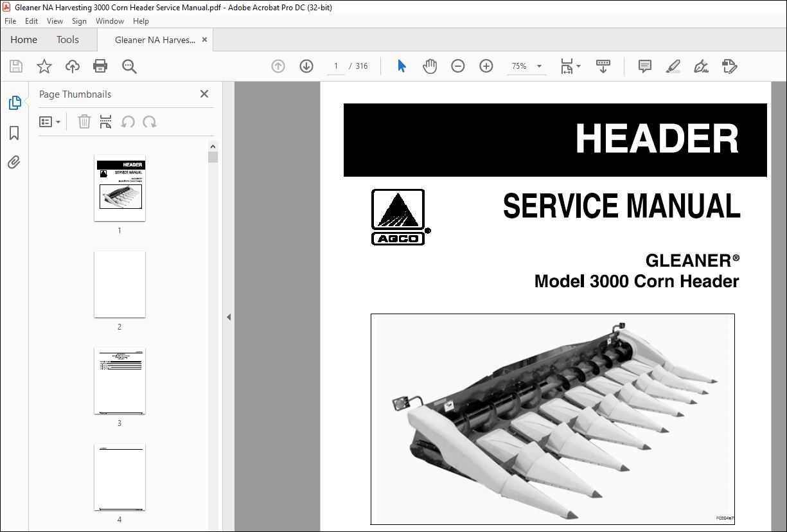Viewport: 787px width, 532px height.
Task: Switch to the Tools tab
Action: point(67,40)
